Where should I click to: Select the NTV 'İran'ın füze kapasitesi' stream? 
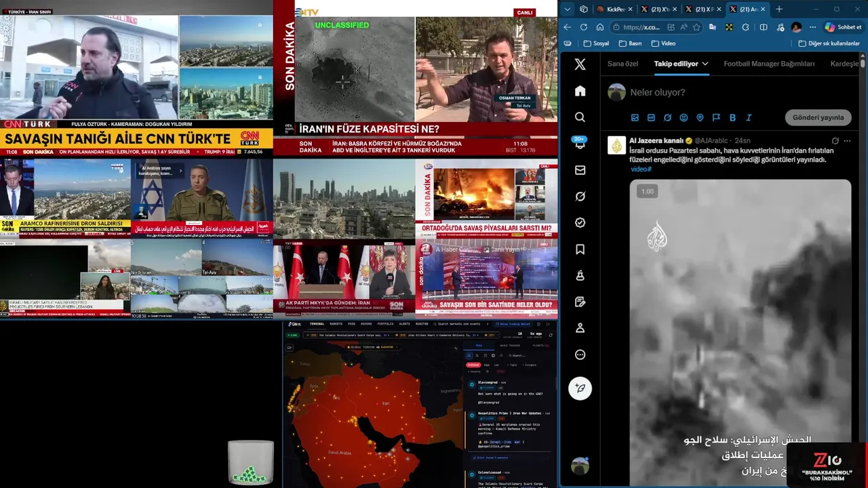(x=415, y=78)
